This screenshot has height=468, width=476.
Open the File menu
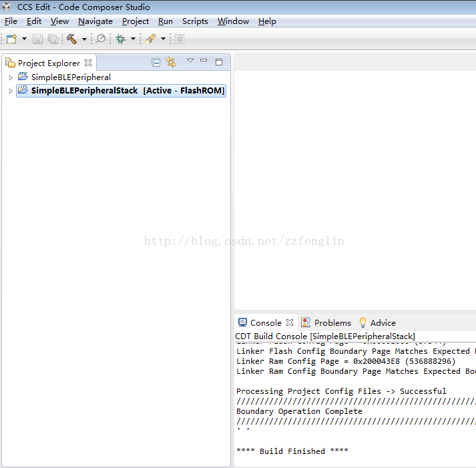pos(11,21)
